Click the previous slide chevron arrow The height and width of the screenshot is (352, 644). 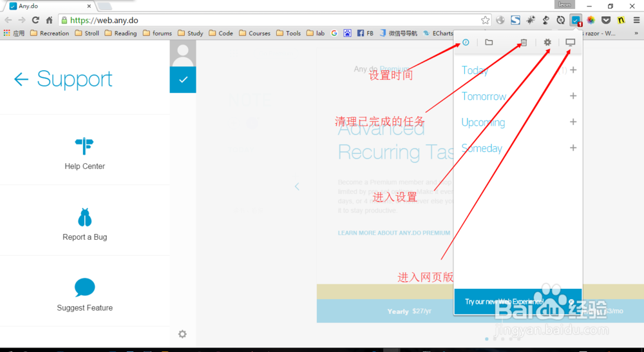297,186
